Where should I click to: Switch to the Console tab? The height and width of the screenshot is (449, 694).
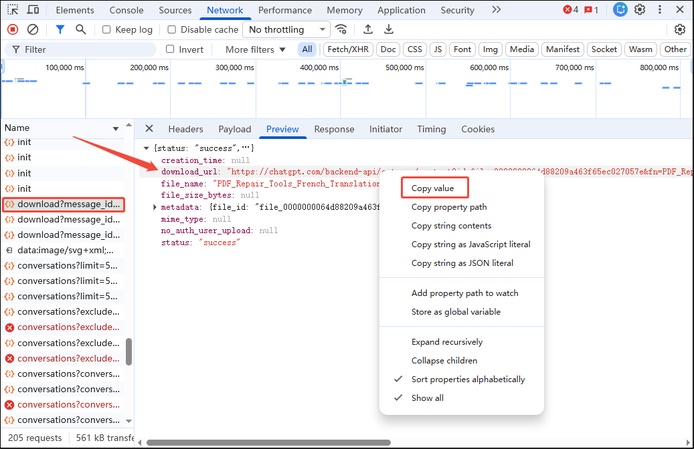click(127, 10)
